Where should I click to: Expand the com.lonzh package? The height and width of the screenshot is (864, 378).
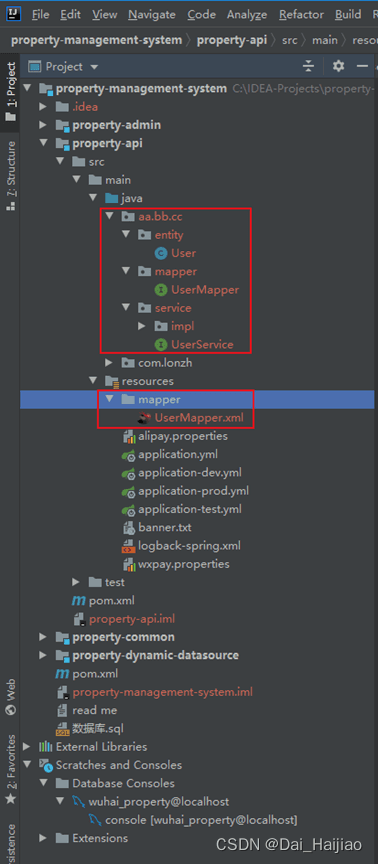pyautogui.click(x=109, y=363)
